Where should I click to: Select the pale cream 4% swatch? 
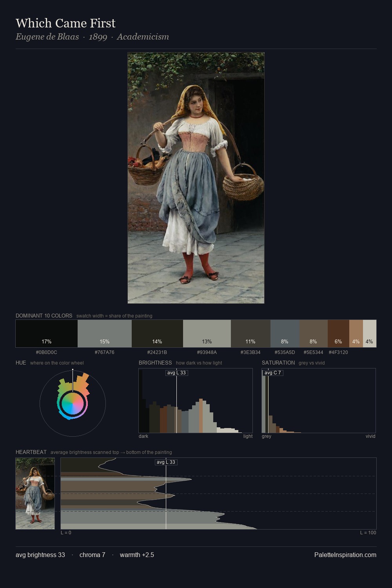(370, 334)
